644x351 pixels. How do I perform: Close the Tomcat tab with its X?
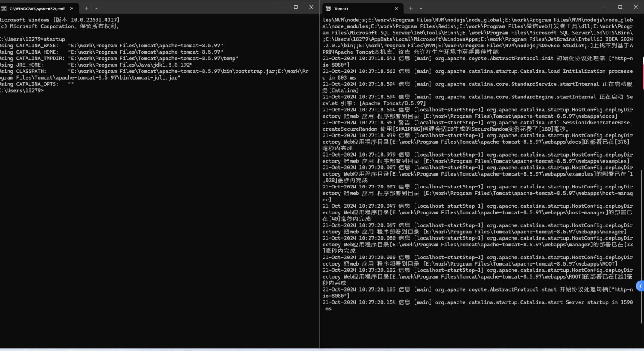click(396, 8)
